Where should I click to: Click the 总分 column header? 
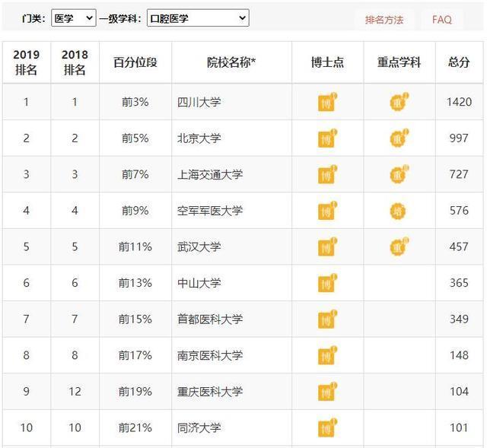[x=459, y=62]
